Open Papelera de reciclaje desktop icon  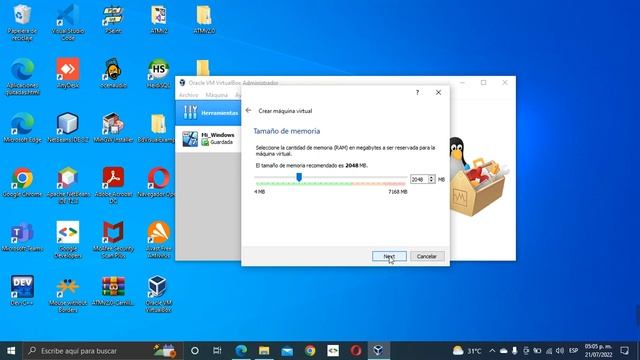22,22
